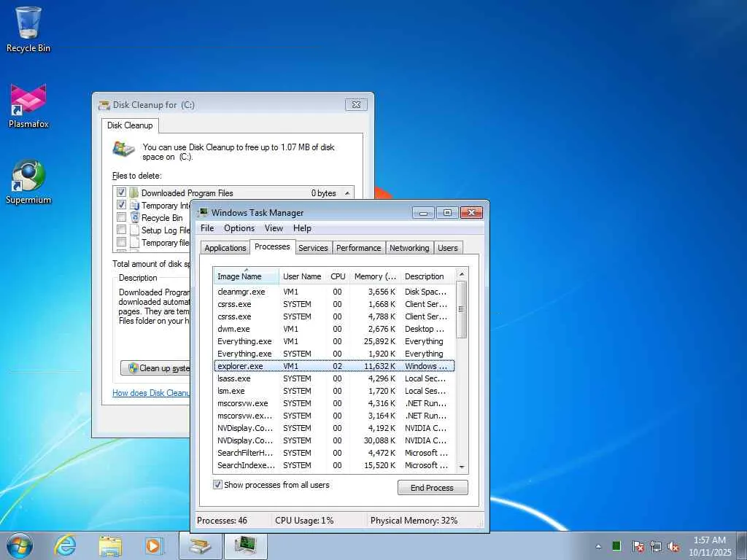Click Show desktop button at taskbar end
747x560 pixels.
click(x=742, y=546)
